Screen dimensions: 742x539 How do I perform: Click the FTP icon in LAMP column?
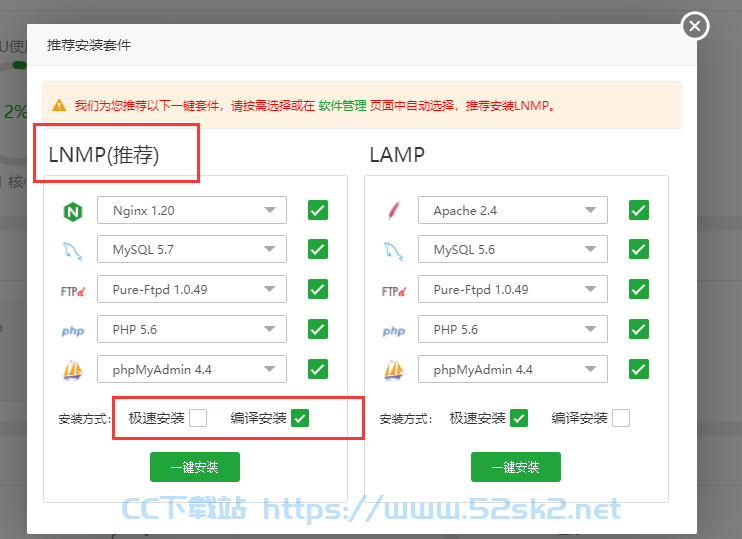(x=394, y=291)
